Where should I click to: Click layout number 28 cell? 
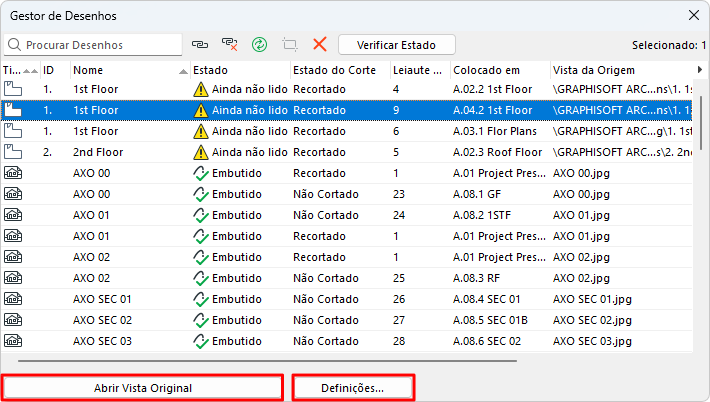[x=399, y=341]
